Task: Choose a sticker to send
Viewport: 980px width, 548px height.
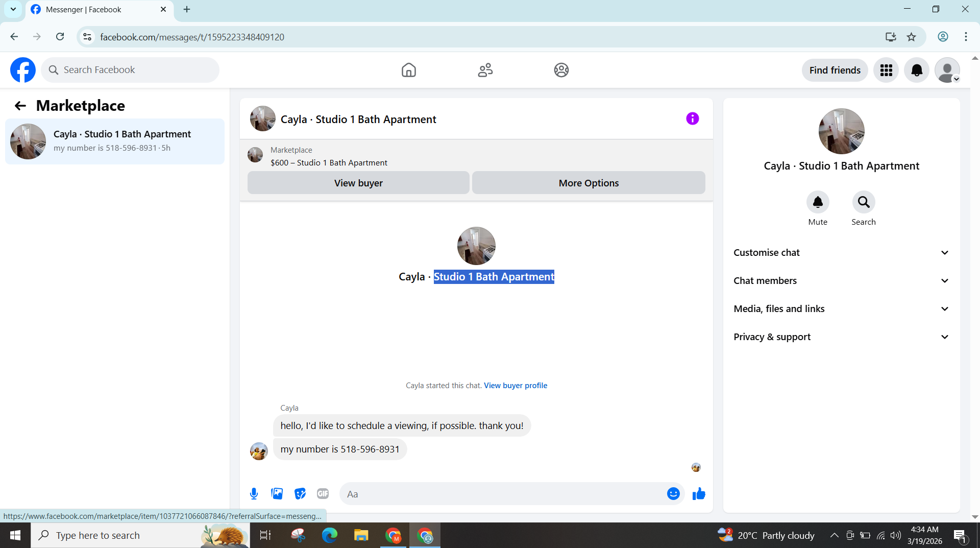Action: (x=300, y=494)
